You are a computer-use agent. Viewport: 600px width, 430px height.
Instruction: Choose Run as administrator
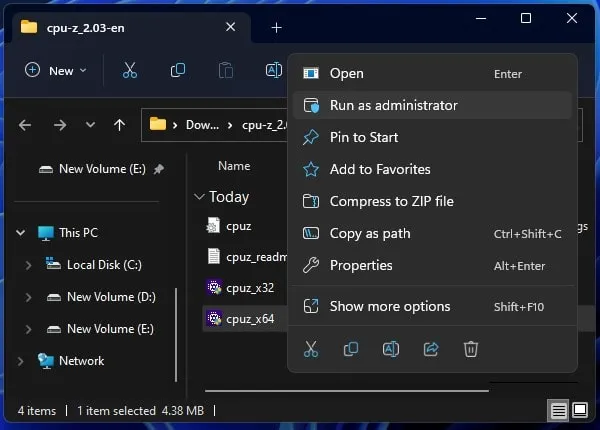click(x=432, y=105)
